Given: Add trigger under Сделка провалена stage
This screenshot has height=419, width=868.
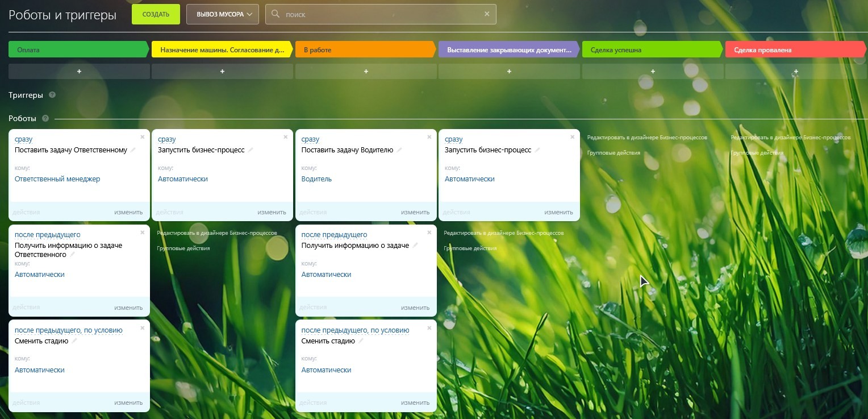Looking at the screenshot, I should tap(796, 72).
